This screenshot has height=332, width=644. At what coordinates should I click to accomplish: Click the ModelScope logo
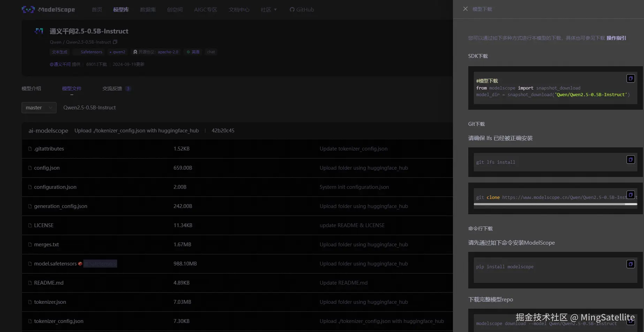pos(48,9)
